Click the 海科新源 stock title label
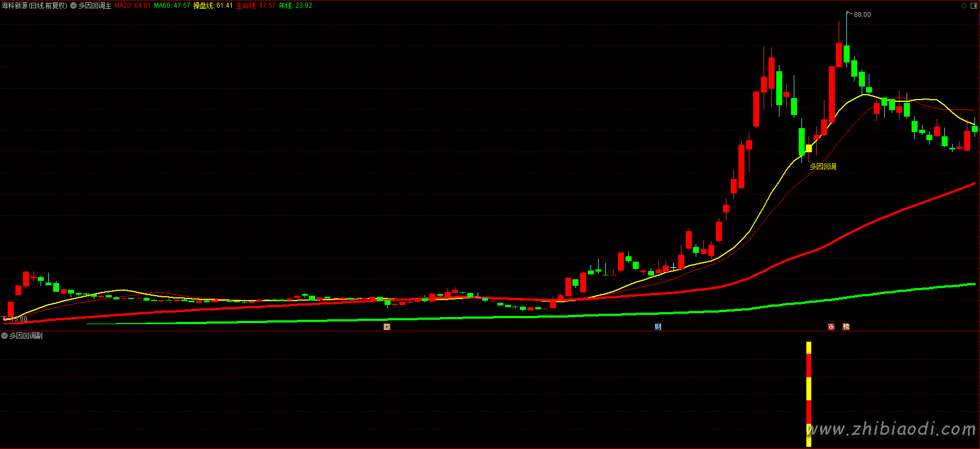This screenshot has height=449, width=980. (34, 5)
